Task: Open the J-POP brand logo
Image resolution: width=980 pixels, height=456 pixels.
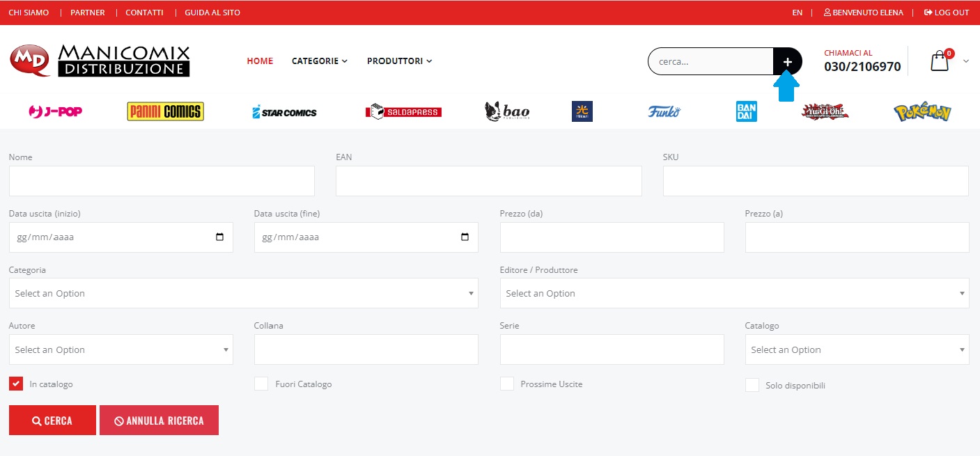Action: 55,111
